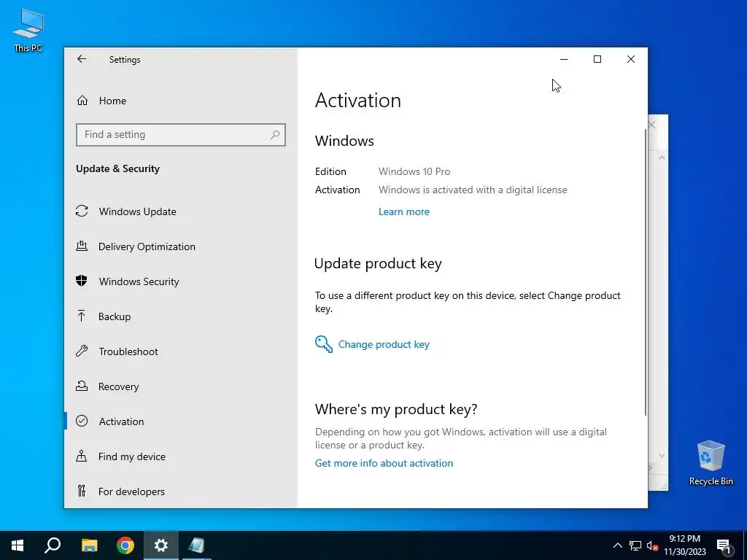Click the muted volume tray icon
The image size is (747, 560).
click(652, 545)
